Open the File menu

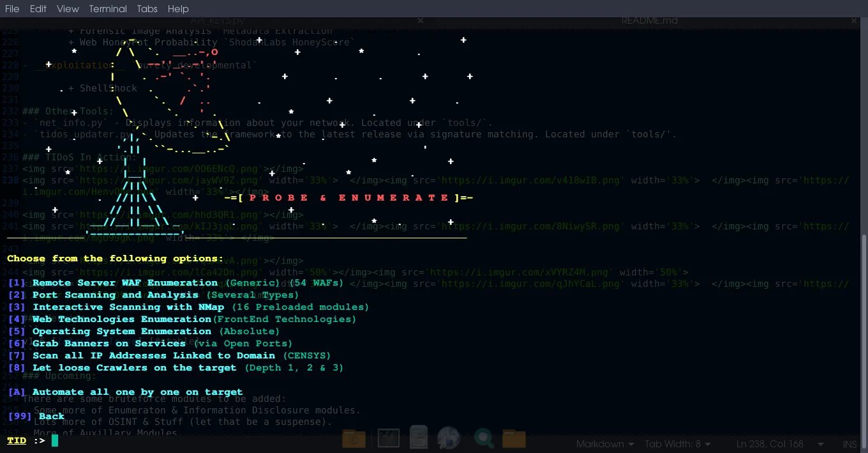point(12,9)
